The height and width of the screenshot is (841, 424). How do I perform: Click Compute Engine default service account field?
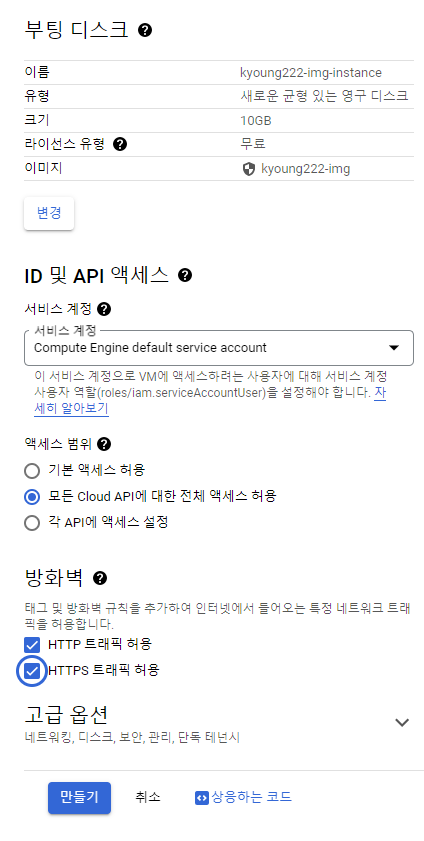click(x=219, y=348)
